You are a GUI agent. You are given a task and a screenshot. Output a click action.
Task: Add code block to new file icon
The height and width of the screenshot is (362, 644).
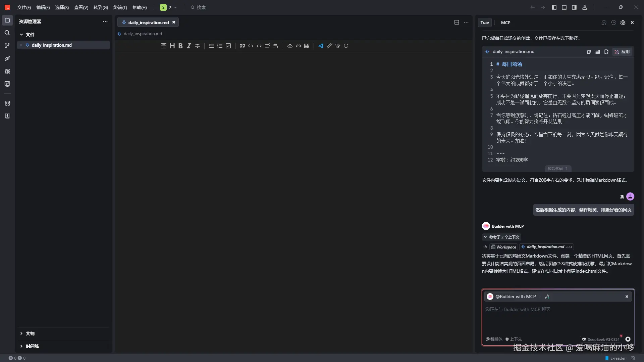click(x=606, y=52)
